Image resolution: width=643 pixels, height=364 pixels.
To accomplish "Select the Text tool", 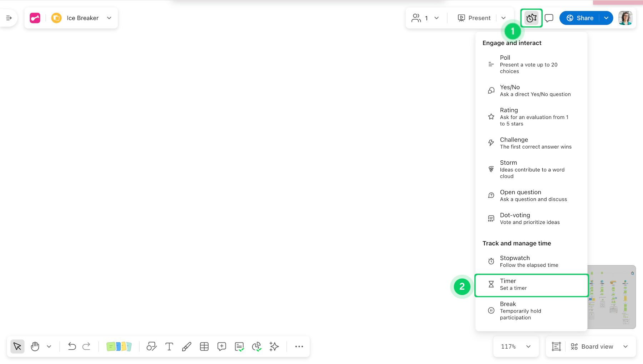I will tap(169, 346).
